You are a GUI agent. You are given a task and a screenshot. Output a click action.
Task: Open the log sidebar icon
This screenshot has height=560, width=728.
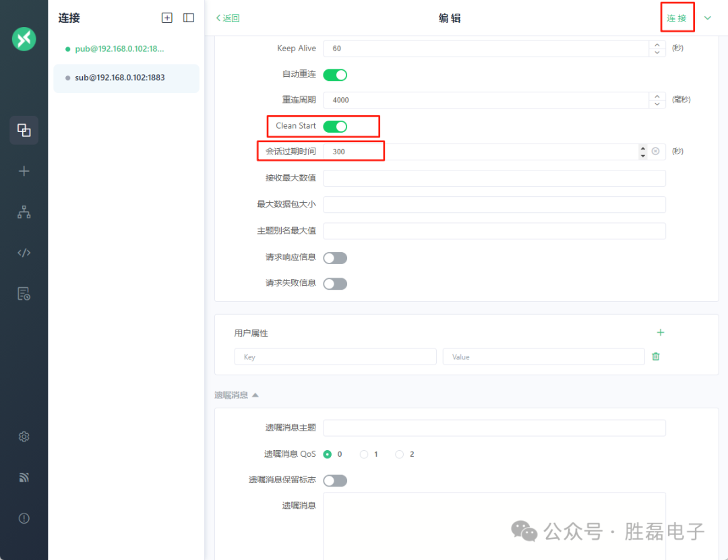24,293
